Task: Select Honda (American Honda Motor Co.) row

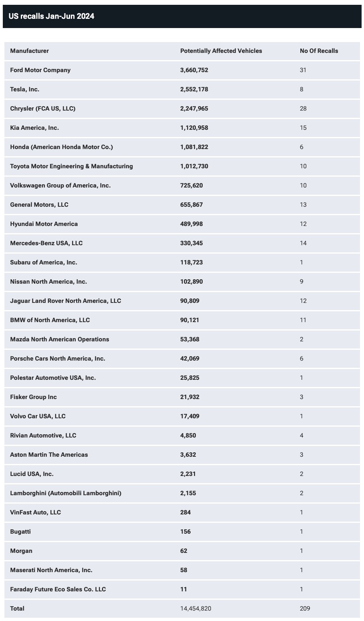Action: coord(182,147)
